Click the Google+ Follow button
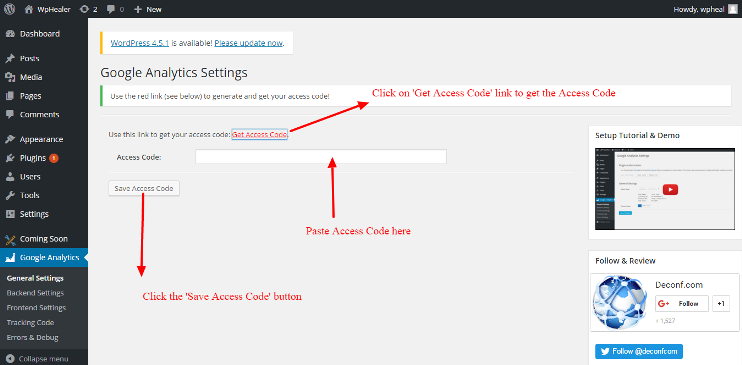742x365 pixels. (x=682, y=303)
